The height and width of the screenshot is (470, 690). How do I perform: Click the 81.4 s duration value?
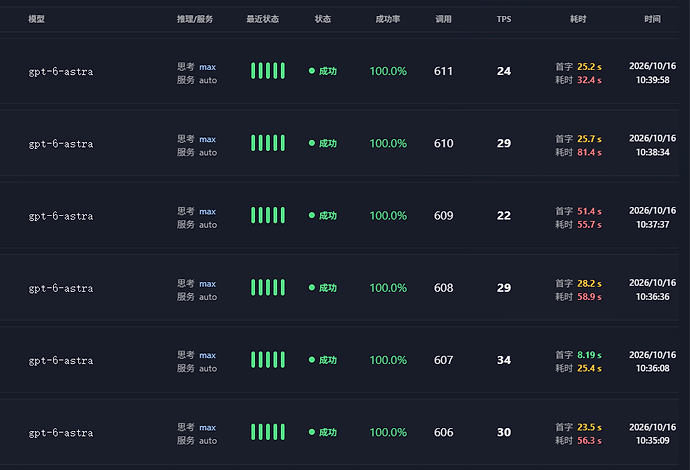tap(589, 152)
